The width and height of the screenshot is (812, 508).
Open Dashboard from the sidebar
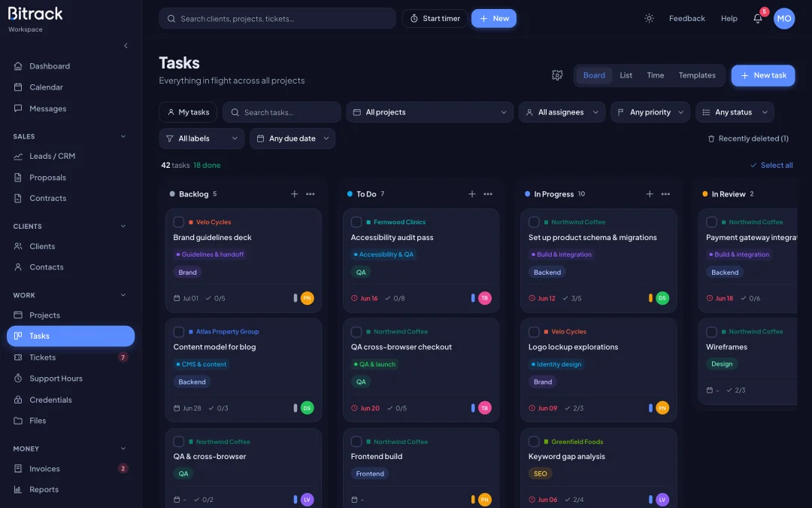pyautogui.click(x=71, y=65)
